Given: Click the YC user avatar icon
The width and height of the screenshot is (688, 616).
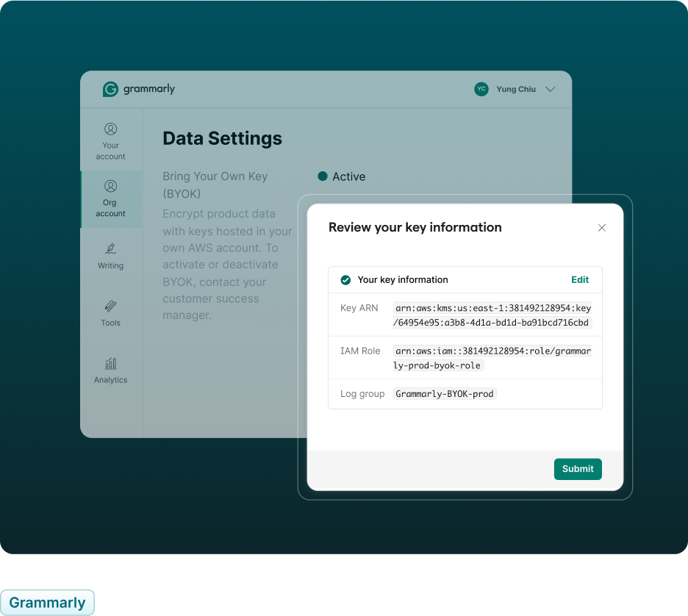Looking at the screenshot, I should point(481,89).
